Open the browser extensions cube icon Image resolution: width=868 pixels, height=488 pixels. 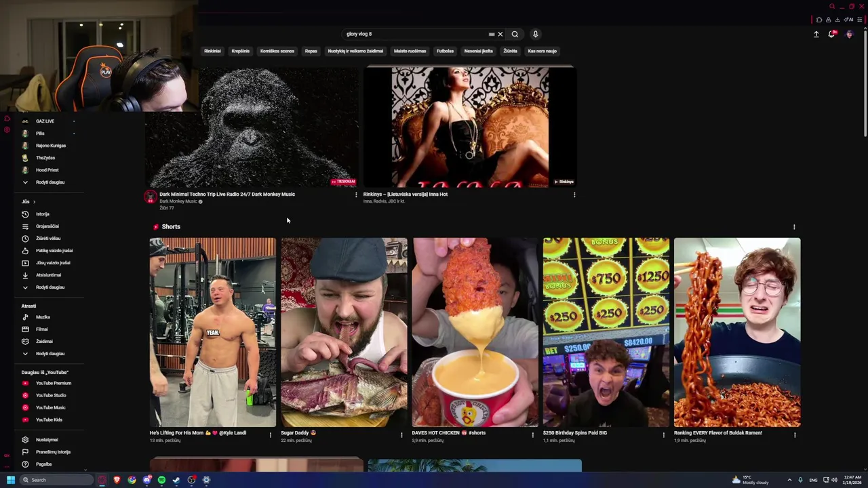pyautogui.click(x=819, y=20)
